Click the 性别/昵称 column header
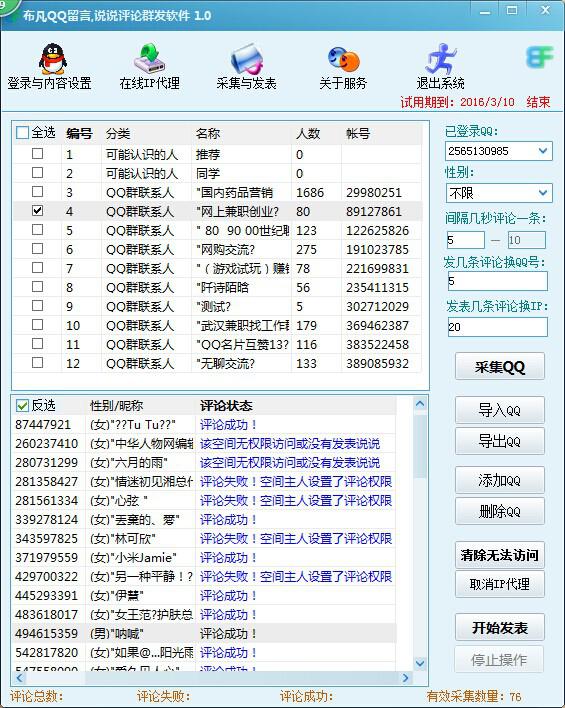The image size is (565, 708). click(x=117, y=405)
